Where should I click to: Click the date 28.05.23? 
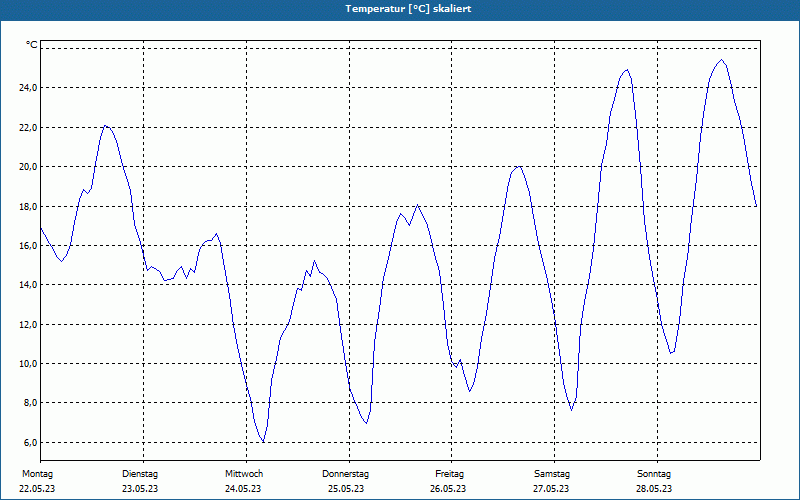(x=654, y=489)
